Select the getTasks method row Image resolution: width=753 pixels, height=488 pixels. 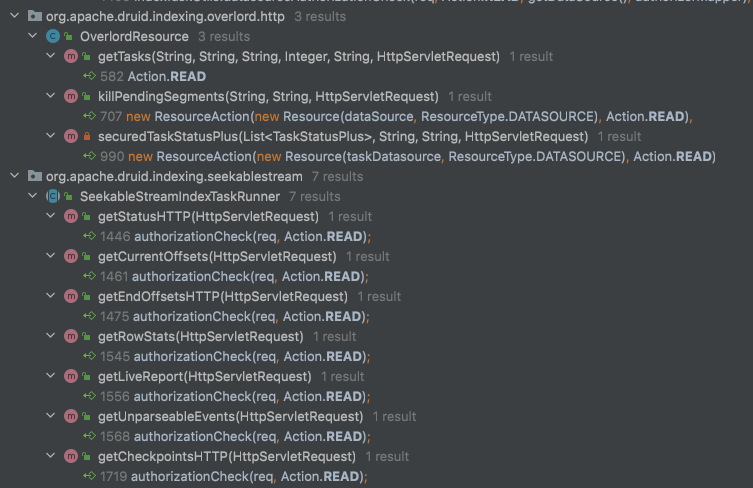pos(376,56)
